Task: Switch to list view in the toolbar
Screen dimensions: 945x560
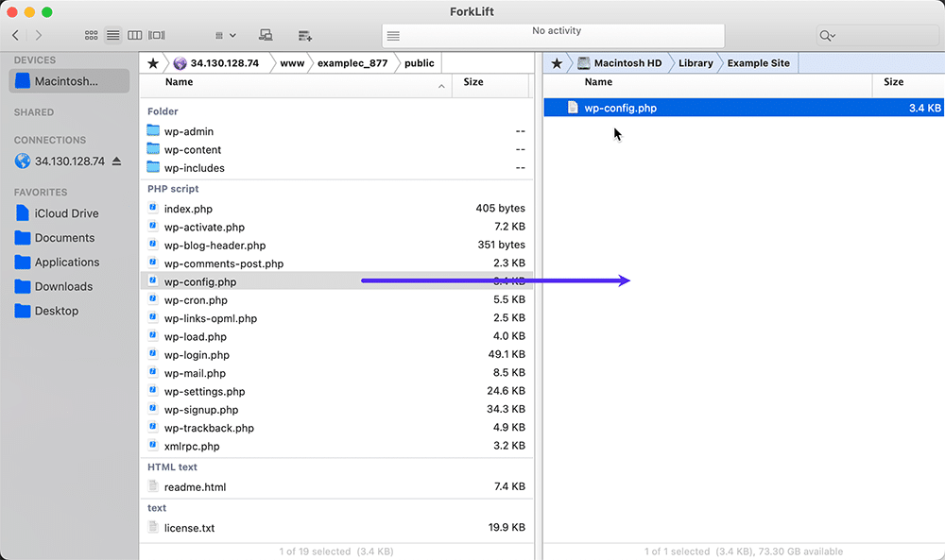Action: [x=112, y=35]
